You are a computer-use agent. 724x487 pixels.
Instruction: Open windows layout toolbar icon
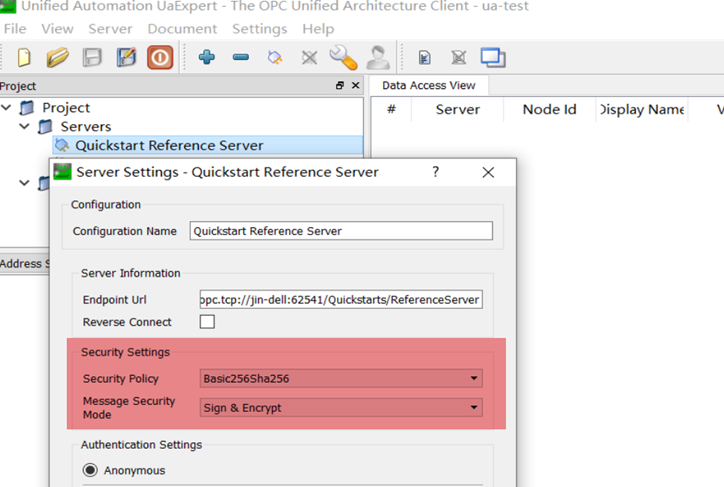[493, 58]
